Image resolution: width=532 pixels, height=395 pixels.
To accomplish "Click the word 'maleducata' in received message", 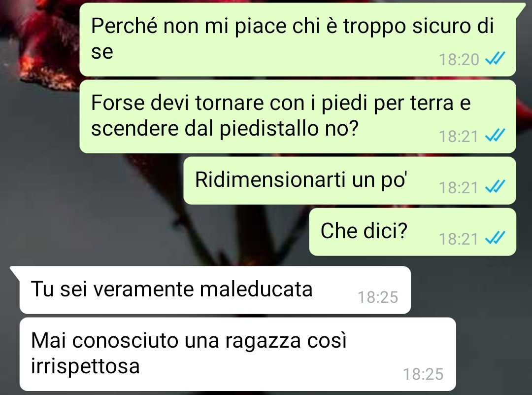I will (256, 289).
